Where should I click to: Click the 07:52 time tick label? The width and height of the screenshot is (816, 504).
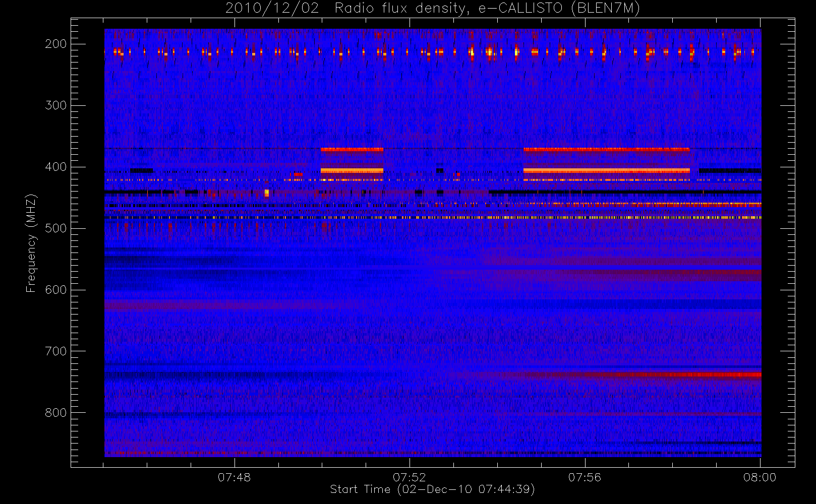click(x=410, y=477)
